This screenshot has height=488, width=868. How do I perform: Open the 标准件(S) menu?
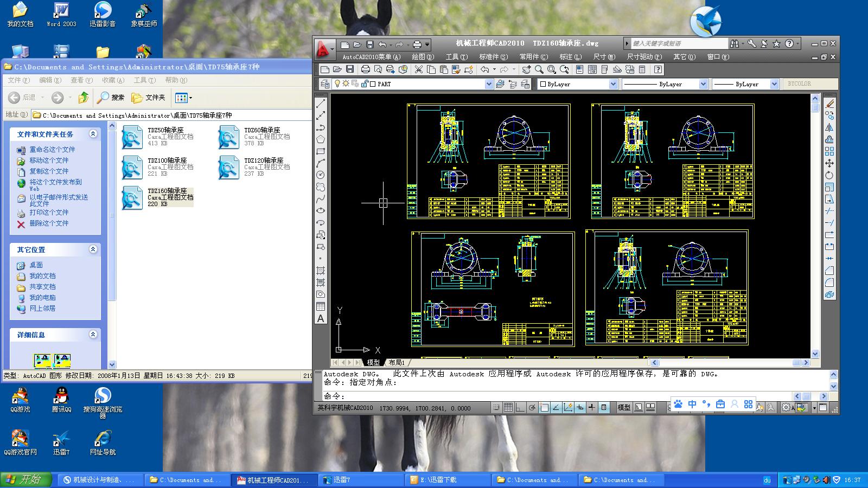coord(494,57)
